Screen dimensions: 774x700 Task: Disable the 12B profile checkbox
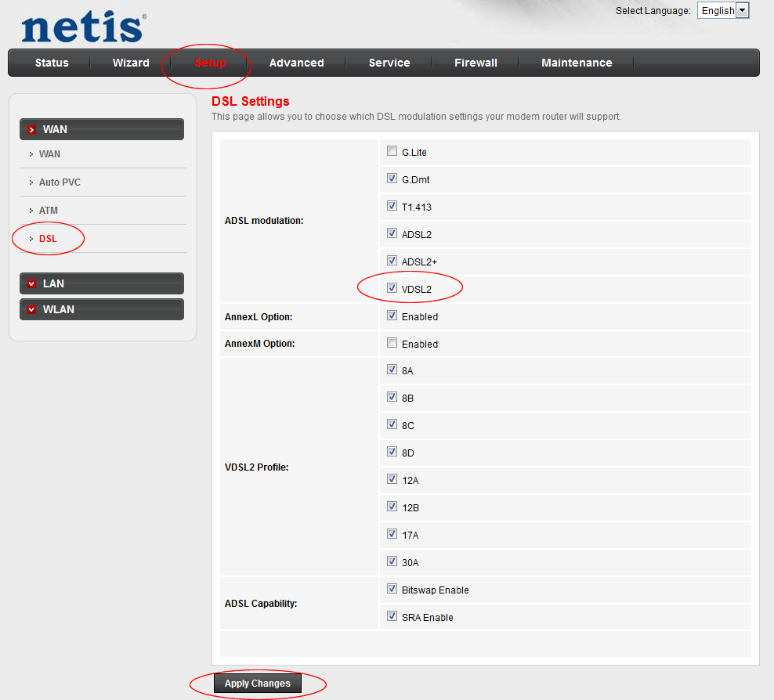(392, 506)
